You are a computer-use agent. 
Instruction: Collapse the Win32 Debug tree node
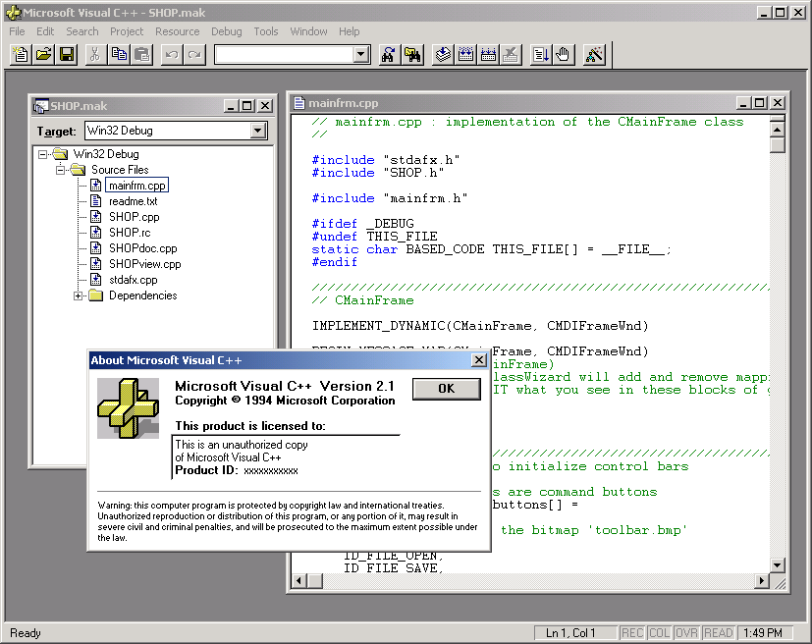tap(43, 154)
